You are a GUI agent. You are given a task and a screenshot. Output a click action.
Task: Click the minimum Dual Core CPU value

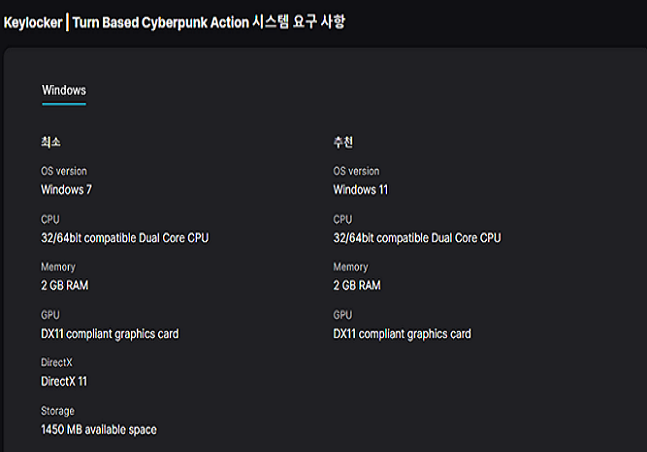(125, 238)
